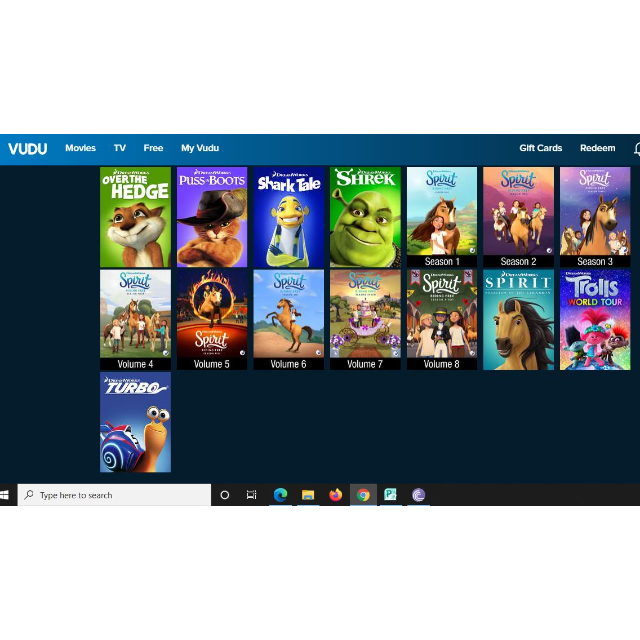Screen dimensions: 640x640
Task: Launch Microsoft Edge from the taskbar
Action: click(280, 495)
